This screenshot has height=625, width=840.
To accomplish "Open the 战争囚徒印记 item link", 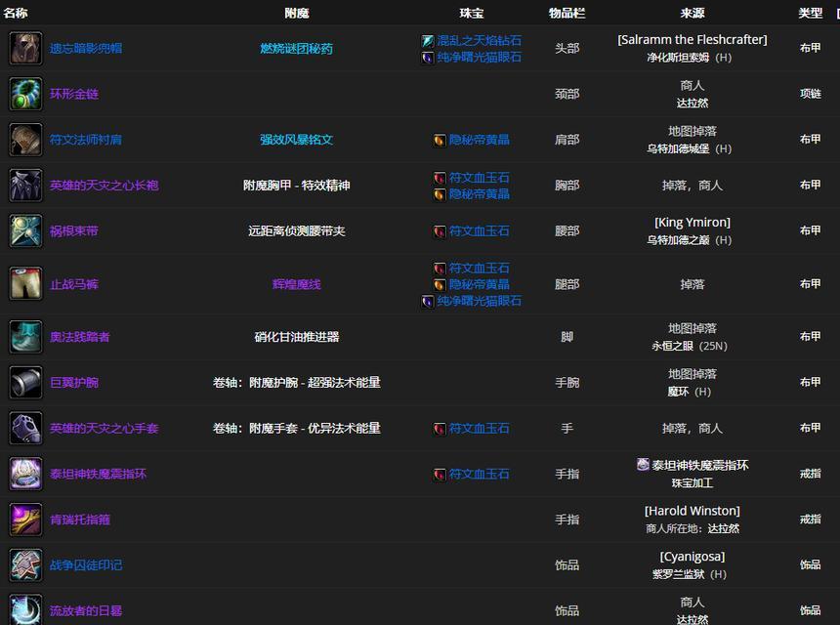I will [86, 565].
